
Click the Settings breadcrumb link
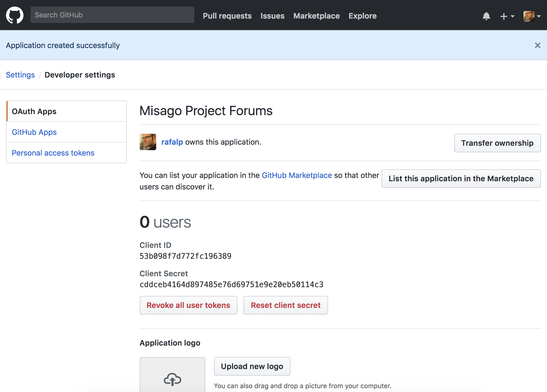tap(20, 75)
